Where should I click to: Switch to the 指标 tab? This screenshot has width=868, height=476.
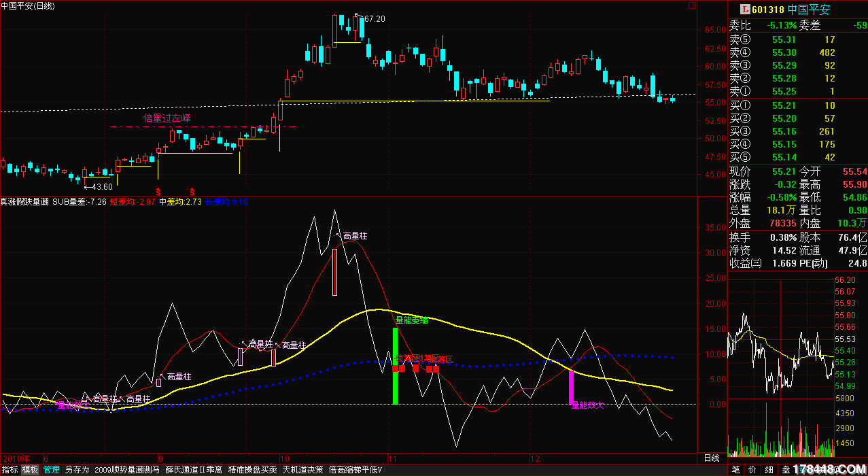(10, 469)
